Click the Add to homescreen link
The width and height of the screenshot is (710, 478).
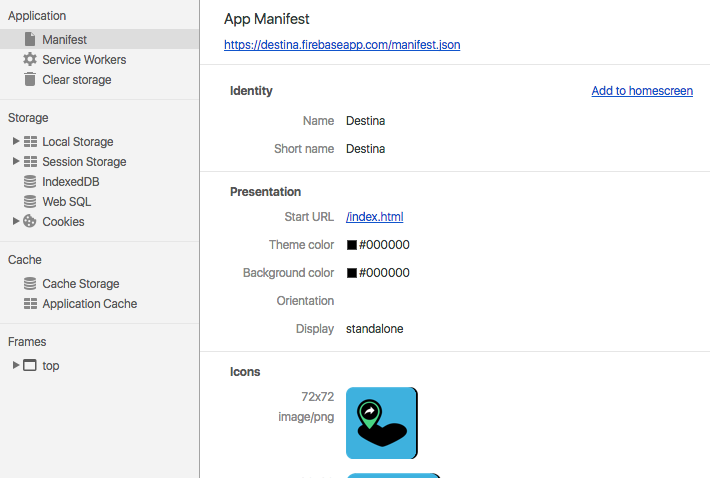click(642, 91)
